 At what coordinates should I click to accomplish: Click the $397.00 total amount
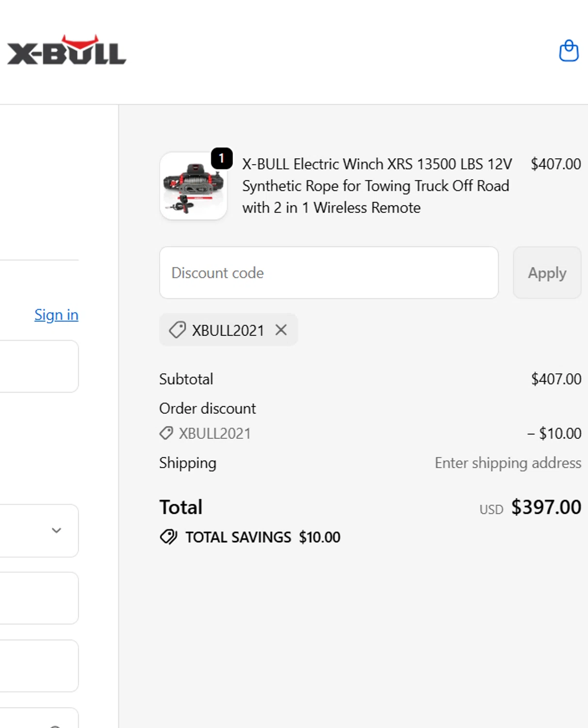click(x=546, y=507)
